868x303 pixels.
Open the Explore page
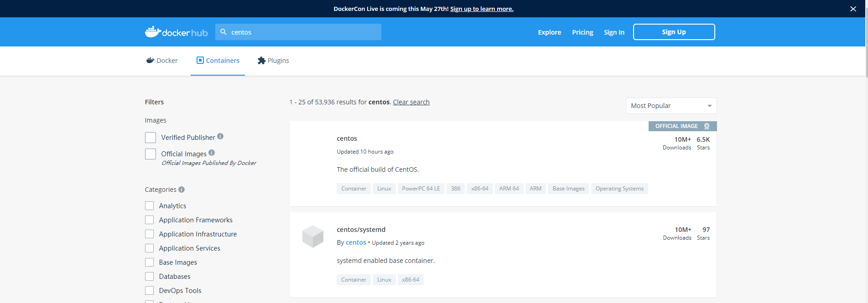(550, 32)
